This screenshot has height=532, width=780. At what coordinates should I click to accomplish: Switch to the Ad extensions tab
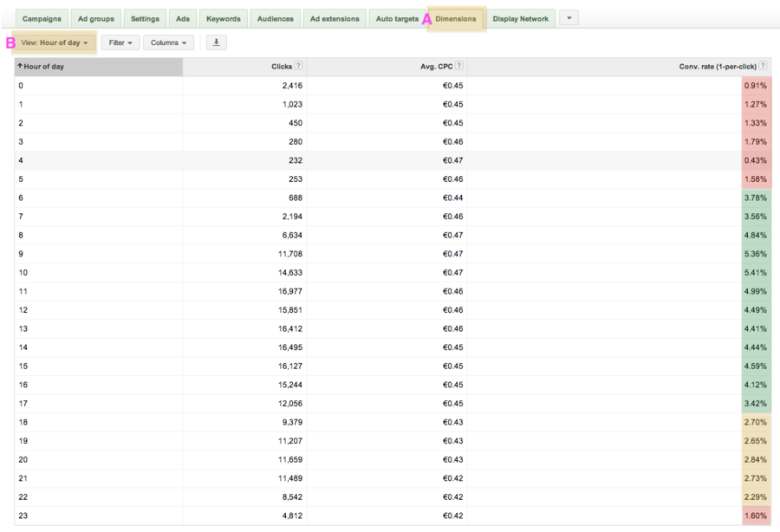pos(335,18)
